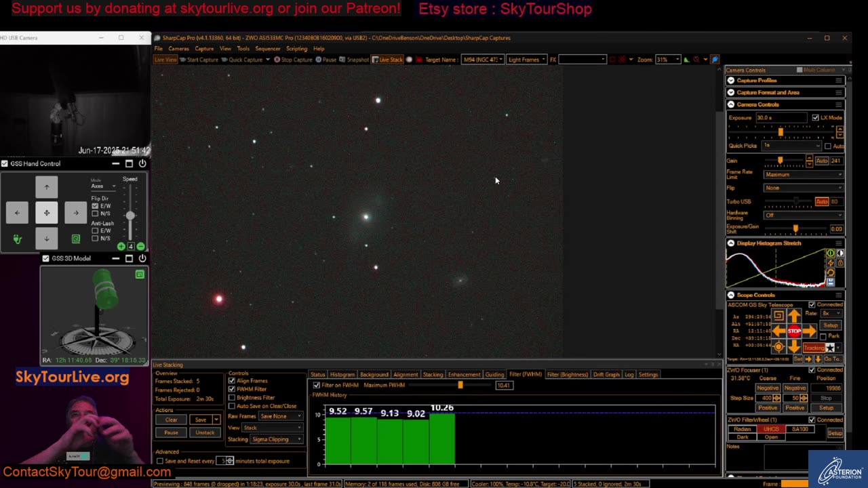Open the Scripting menu
Viewport: 868px width, 488px height.
(296, 49)
